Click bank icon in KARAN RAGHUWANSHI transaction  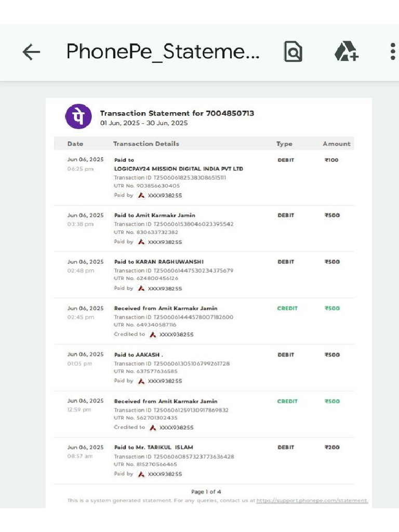pyautogui.click(x=141, y=288)
